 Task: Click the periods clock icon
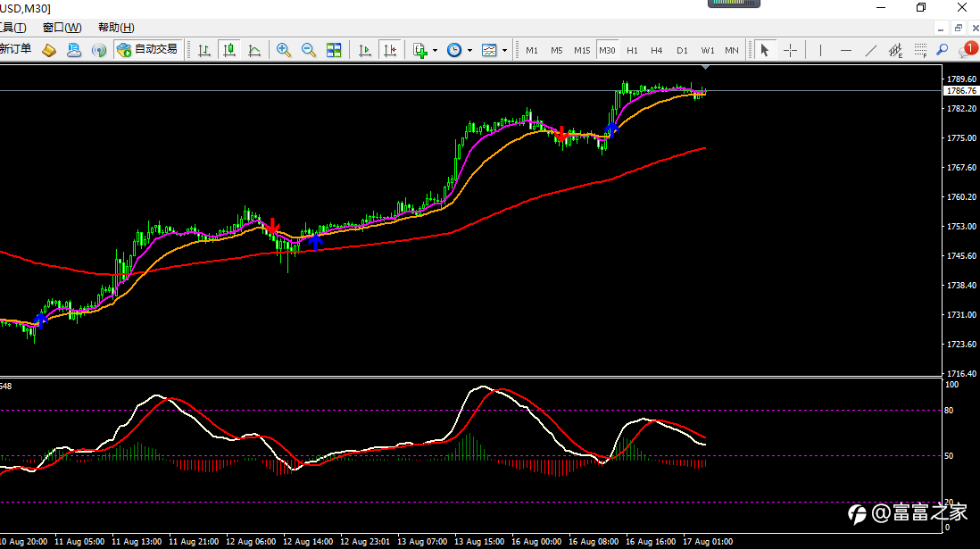pyautogui.click(x=454, y=50)
